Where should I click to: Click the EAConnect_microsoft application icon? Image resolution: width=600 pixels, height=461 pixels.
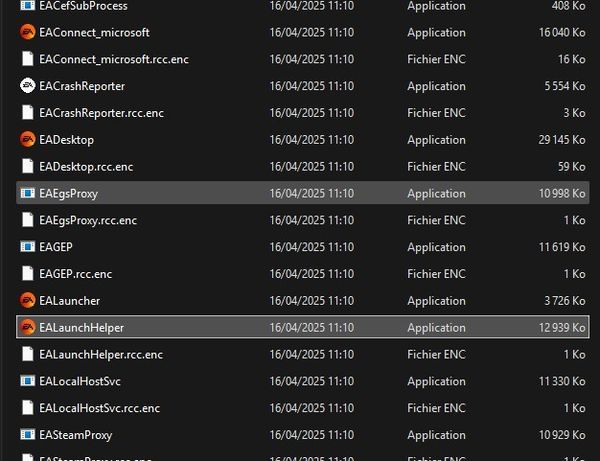click(28, 32)
